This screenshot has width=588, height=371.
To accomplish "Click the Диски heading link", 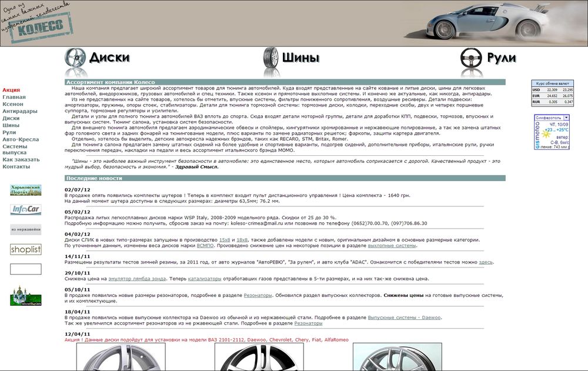I will 109,58.
